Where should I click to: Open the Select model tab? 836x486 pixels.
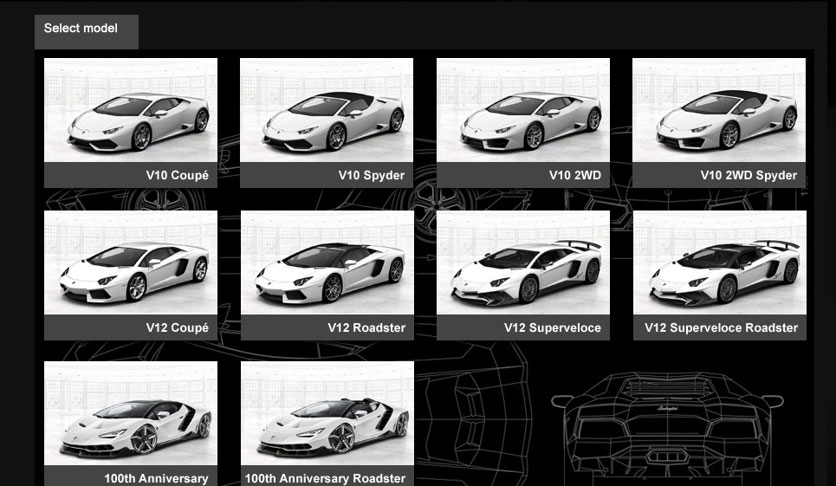point(86,31)
